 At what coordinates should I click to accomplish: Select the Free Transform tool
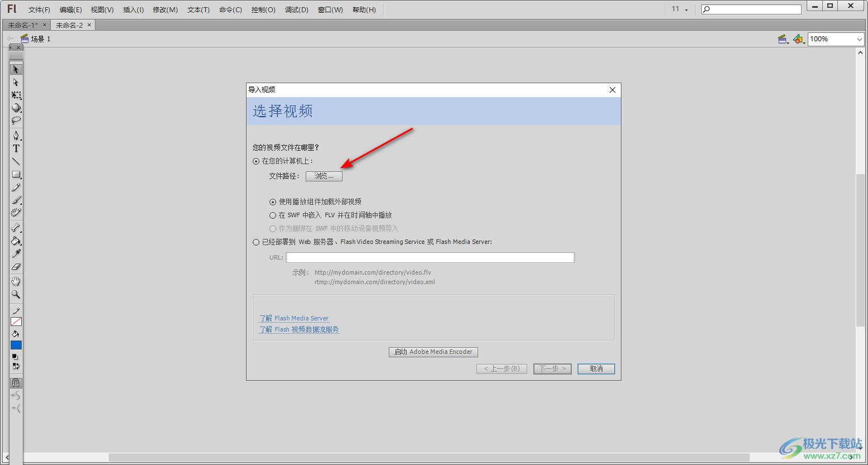[16, 95]
